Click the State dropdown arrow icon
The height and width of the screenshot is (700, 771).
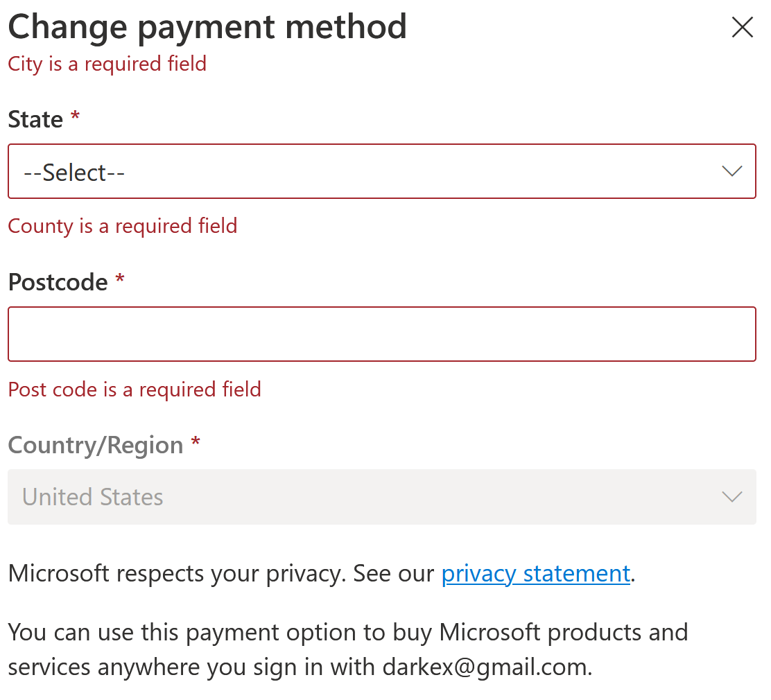tap(731, 171)
